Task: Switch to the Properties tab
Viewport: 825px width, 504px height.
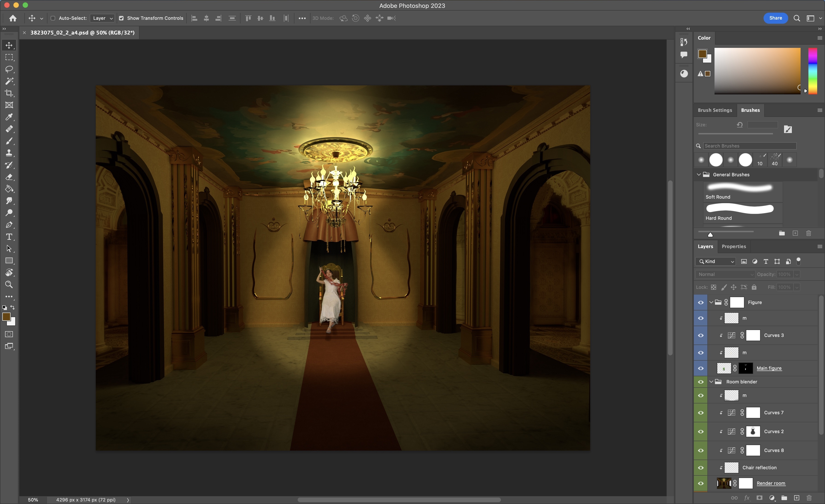Action: tap(734, 246)
